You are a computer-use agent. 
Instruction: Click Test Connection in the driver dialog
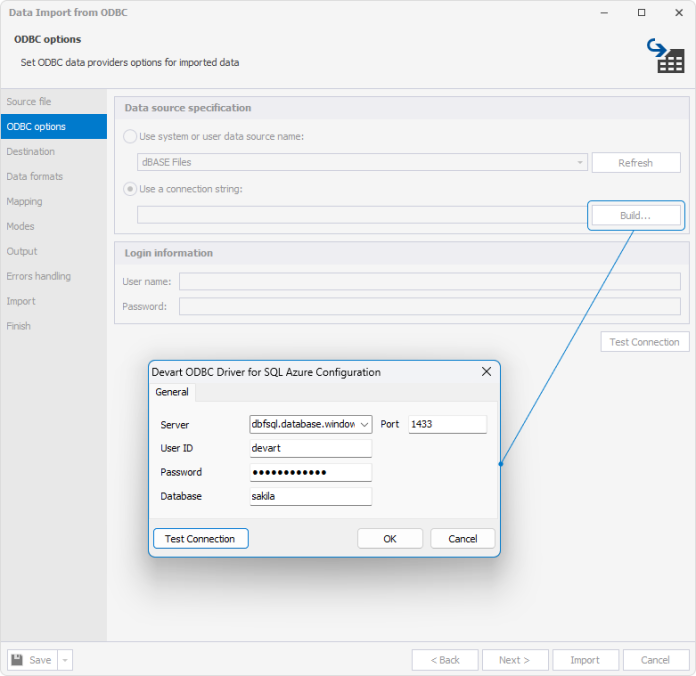coord(201,538)
